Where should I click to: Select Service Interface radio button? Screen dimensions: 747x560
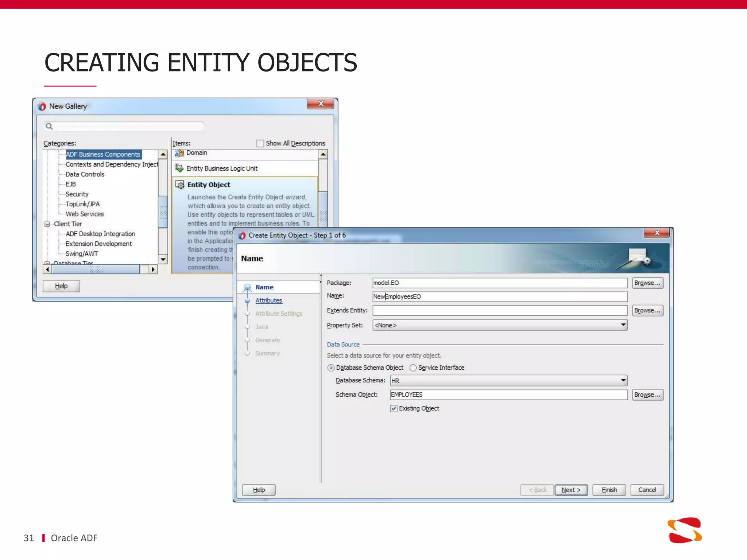[413, 368]
